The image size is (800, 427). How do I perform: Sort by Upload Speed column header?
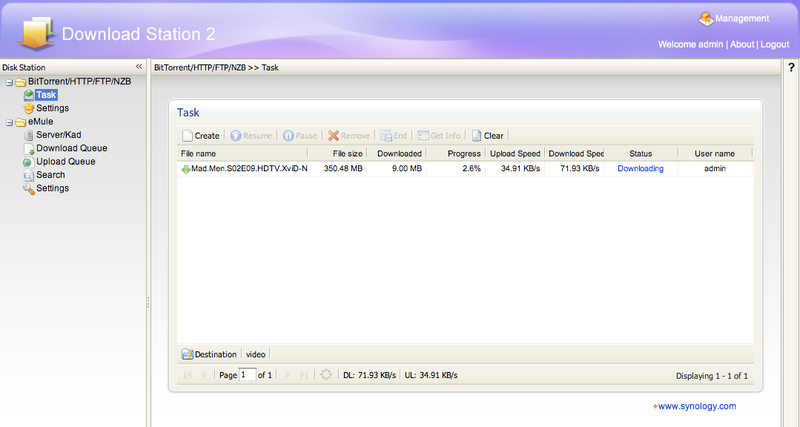(515, 154)
